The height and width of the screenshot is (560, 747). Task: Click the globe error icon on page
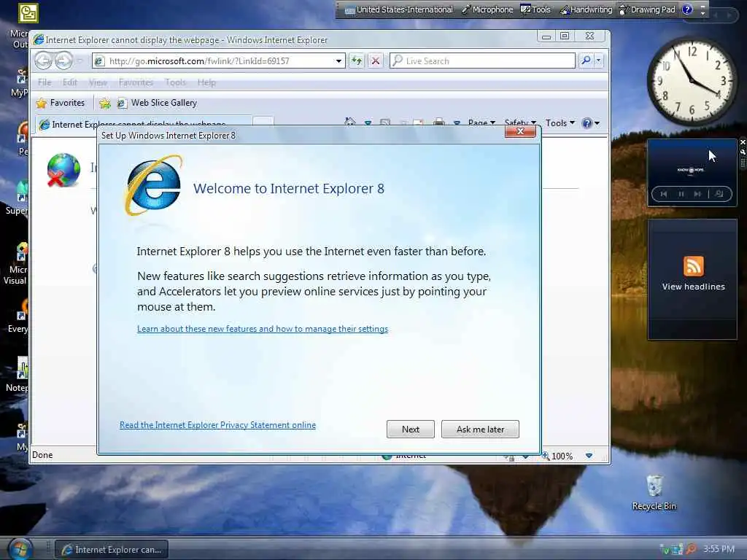tap(63, 170)
